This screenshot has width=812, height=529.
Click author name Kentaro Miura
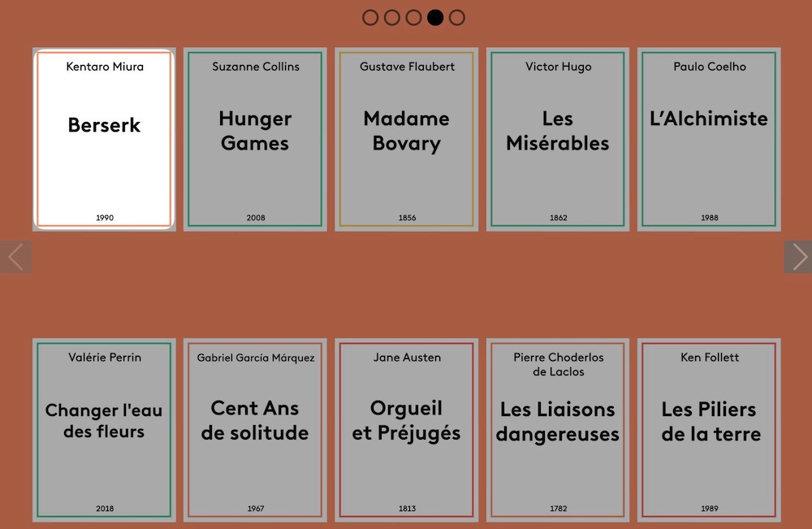pyautogui.click(x=105, y=67)
